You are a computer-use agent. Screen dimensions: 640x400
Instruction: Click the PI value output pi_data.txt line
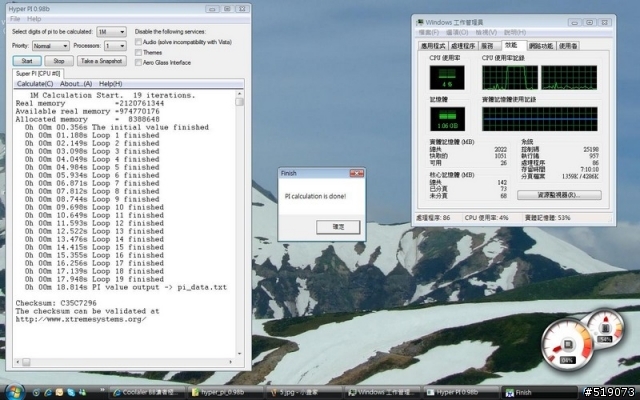point(126,287)
